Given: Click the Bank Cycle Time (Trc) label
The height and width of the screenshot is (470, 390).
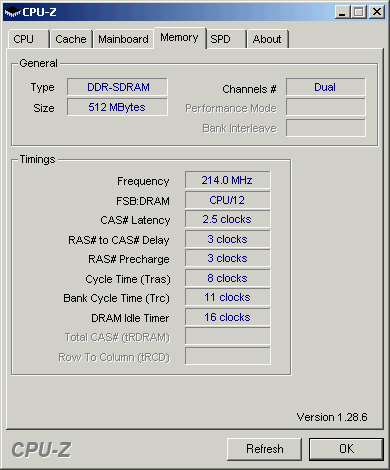Looking at the screenshot, I should [x=116, y=298].
